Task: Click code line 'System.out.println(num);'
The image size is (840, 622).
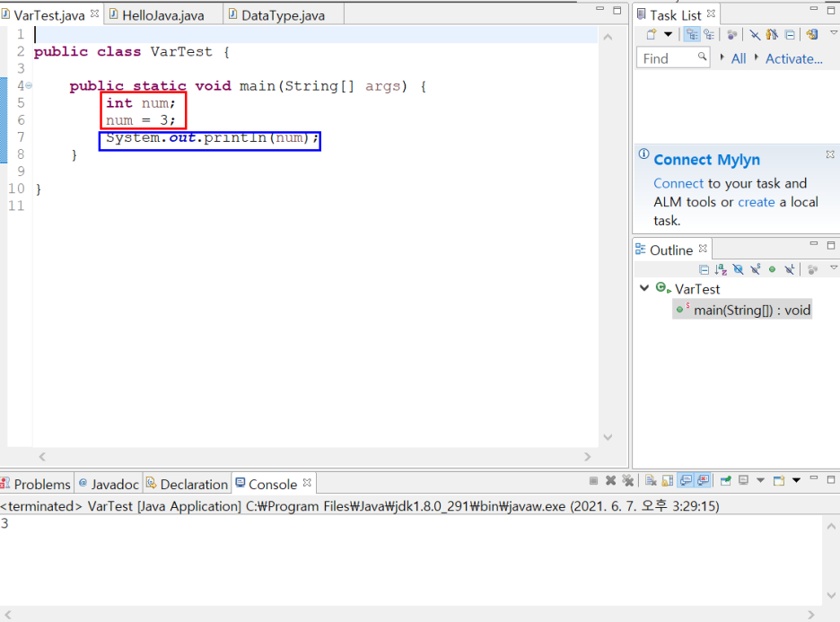Action: [212, 138]
